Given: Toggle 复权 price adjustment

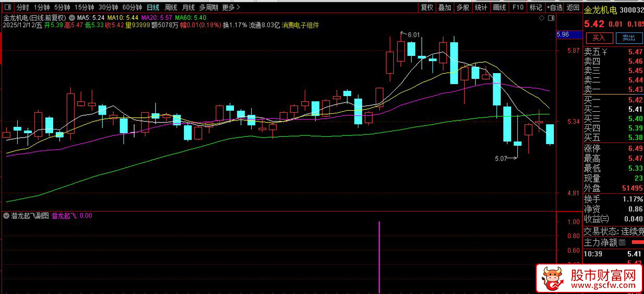Looking at the screenshot, I should tap(427, 8).
